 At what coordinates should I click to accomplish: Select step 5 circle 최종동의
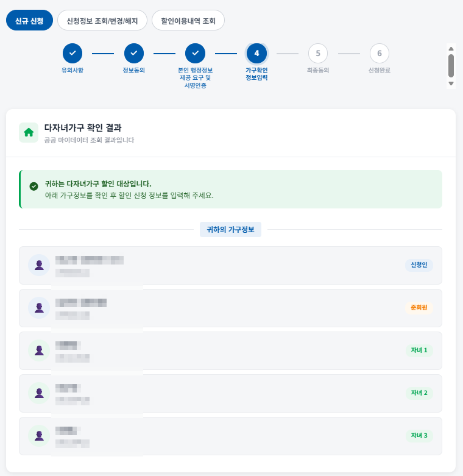(318, 53)
